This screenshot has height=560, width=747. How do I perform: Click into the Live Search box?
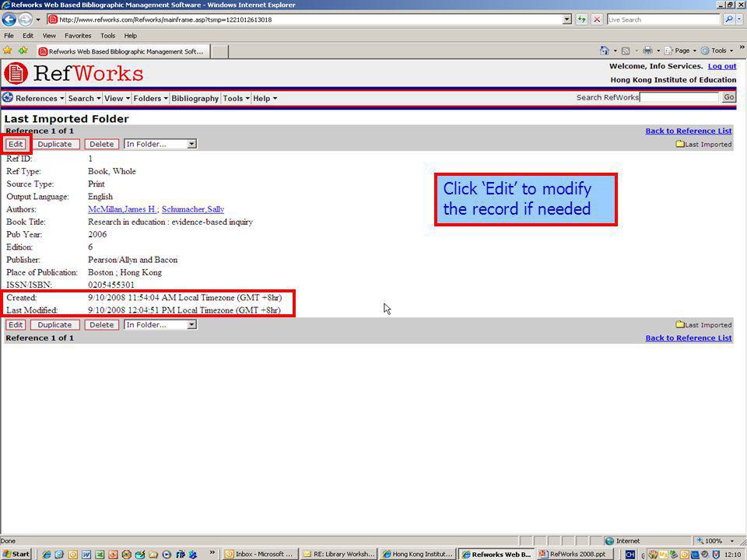pyautogui.click(x=663, y=19)
